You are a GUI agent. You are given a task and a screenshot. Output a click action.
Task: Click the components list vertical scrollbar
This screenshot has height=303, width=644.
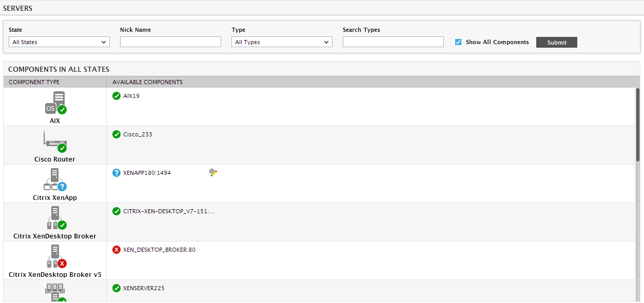[638, 125]
